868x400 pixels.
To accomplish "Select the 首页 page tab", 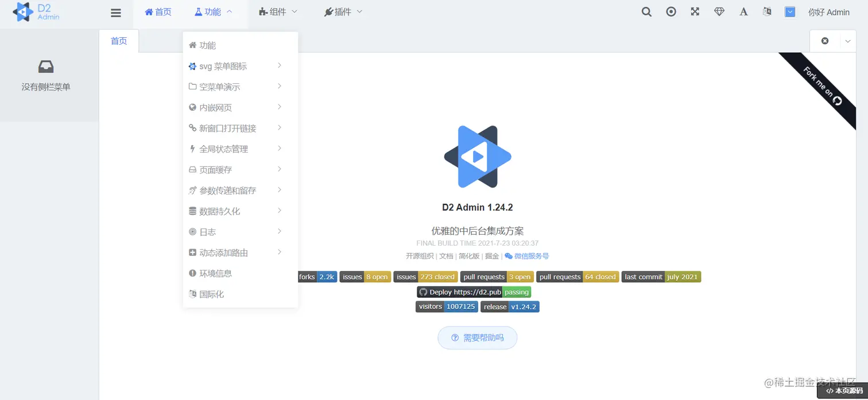I will (x=119, y=41).
